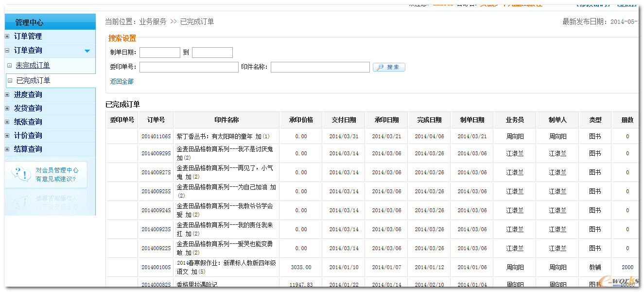Click the 业务员 column header
Image resolution: width=644 pixels, height=292 pixels.
click(515, 120)
